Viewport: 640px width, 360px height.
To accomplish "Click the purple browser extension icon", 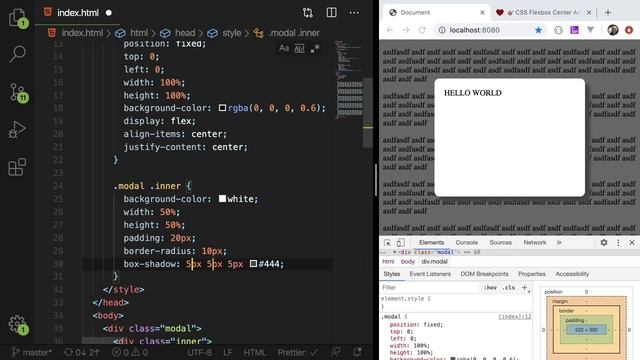I will 574,30.
